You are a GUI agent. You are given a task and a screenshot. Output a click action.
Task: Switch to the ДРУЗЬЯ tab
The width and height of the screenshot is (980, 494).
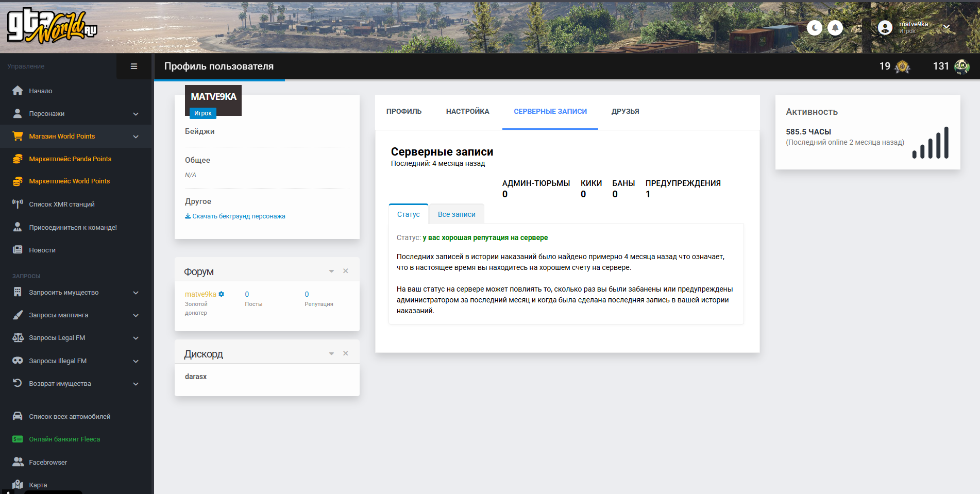coord(626,111)
